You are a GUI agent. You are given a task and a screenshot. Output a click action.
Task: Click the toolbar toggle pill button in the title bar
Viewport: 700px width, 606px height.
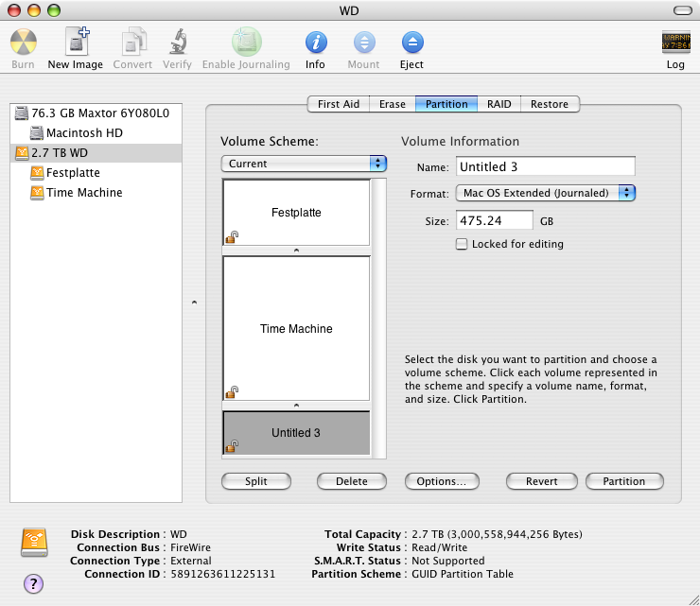tap(683, 10)
